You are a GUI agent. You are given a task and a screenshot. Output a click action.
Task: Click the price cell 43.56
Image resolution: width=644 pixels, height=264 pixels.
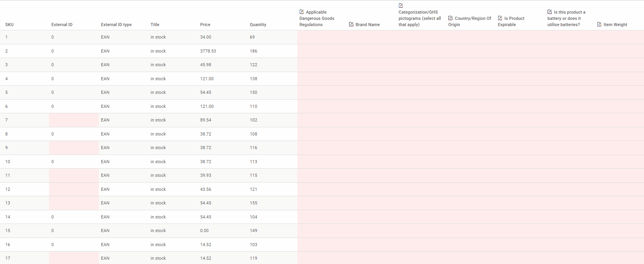(206, 189)
